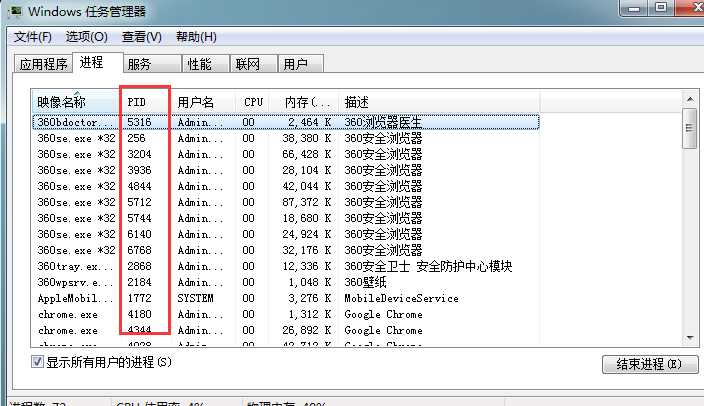The height and width of the screenshot is (406, 704).
Task: Sort by 描述 column header
Action: pos(439,102)
